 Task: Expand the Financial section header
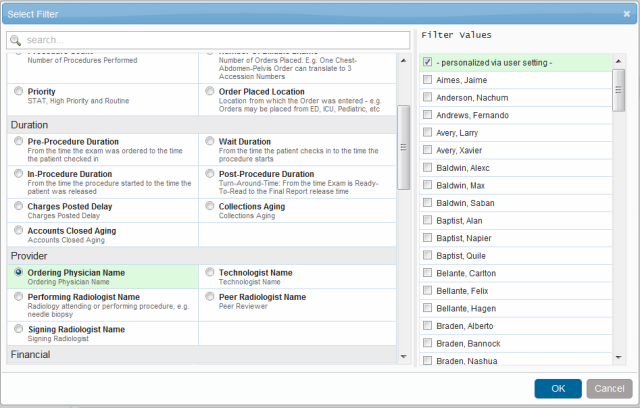30,355
